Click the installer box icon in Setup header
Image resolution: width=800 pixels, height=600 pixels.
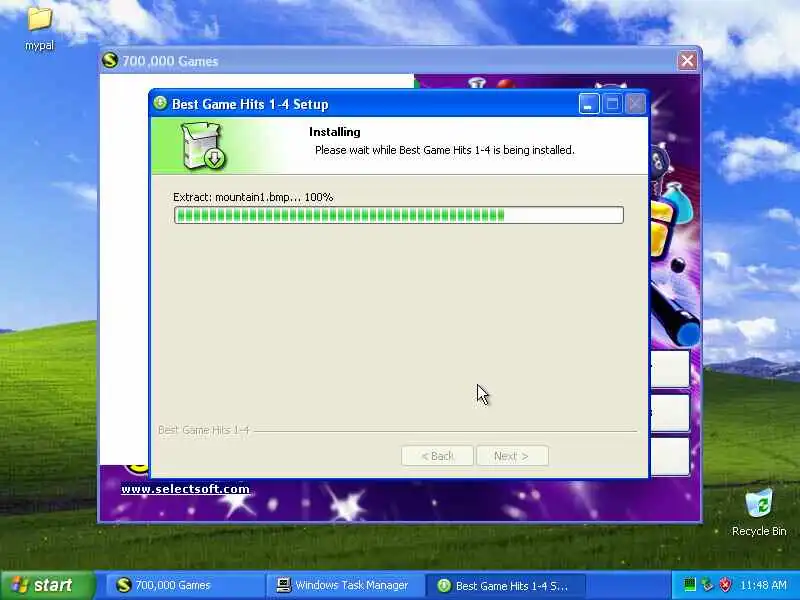click(x=203, y=146)
